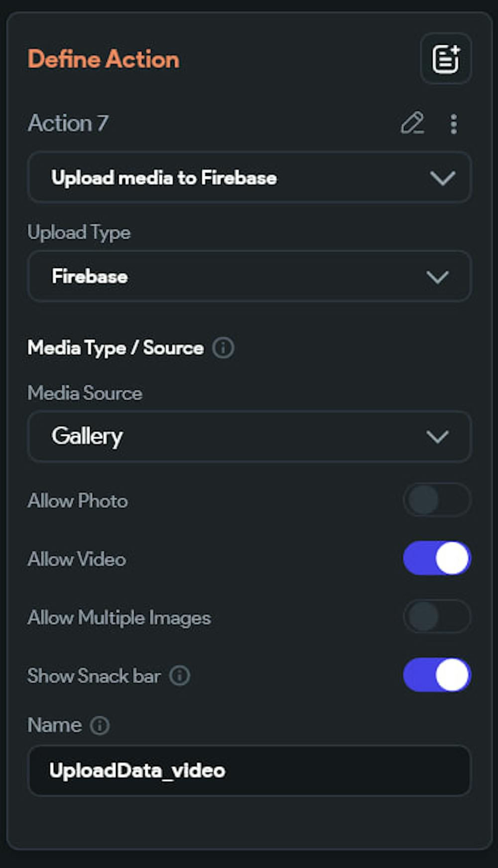
Task: Turn on the Allow Multiple Images toggle
Action: (437, 616)
